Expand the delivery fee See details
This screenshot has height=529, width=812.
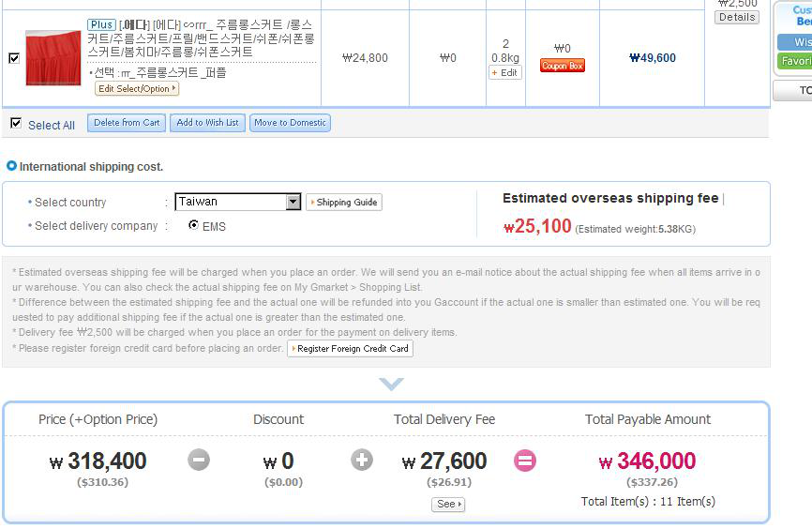click(448, 504)
